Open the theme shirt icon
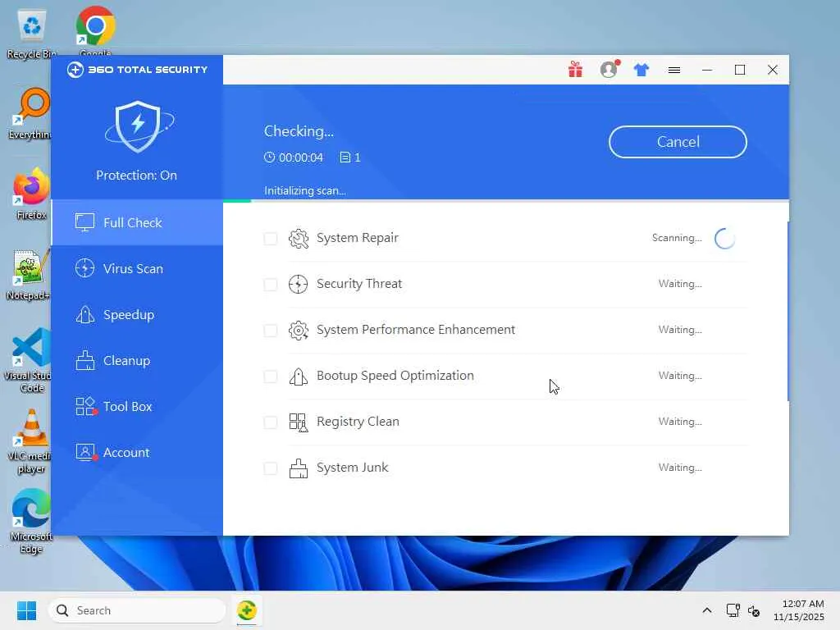 click(x=641, y=70)
